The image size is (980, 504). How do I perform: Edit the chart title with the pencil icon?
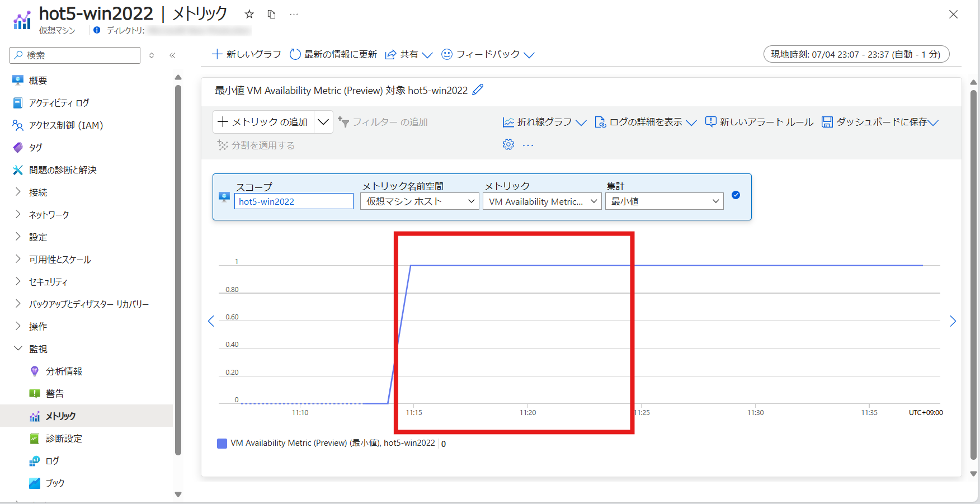pyautogui.click(x=478, y=90)
